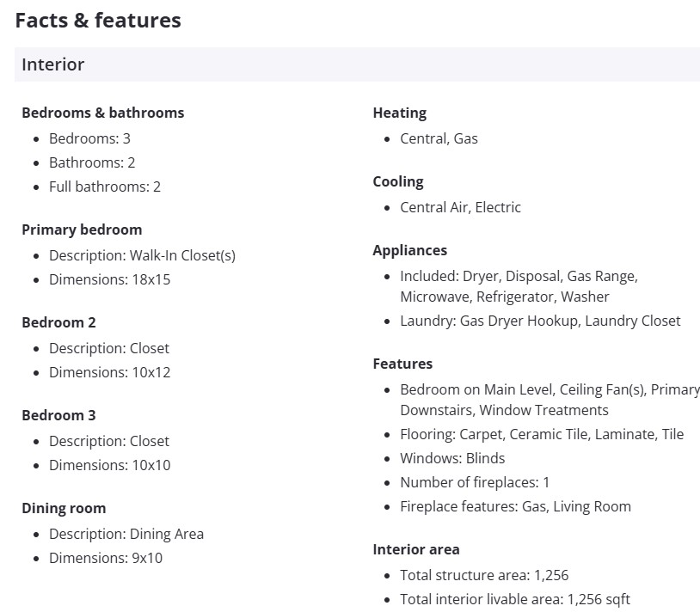Click the Flooring: Carpet, Ceramic Tile line
The width and height of the screenshot is (700, 612).
pos(542,434)
